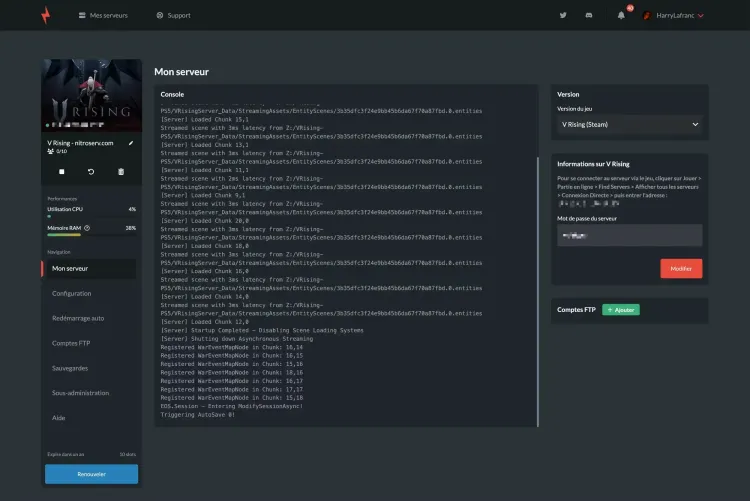
Task: Open Version du jeu dropdown
Action: [629, 124]
